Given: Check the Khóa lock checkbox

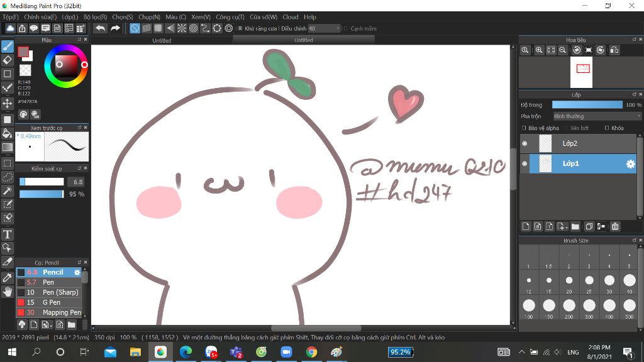Looking at the screenshot, I should coord(607,128).
